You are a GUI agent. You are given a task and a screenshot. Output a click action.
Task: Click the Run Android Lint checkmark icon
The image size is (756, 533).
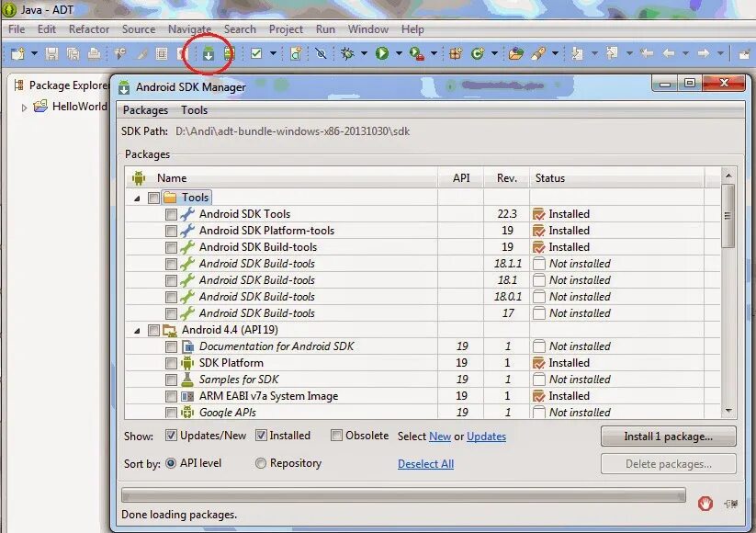tap(256, 53)
